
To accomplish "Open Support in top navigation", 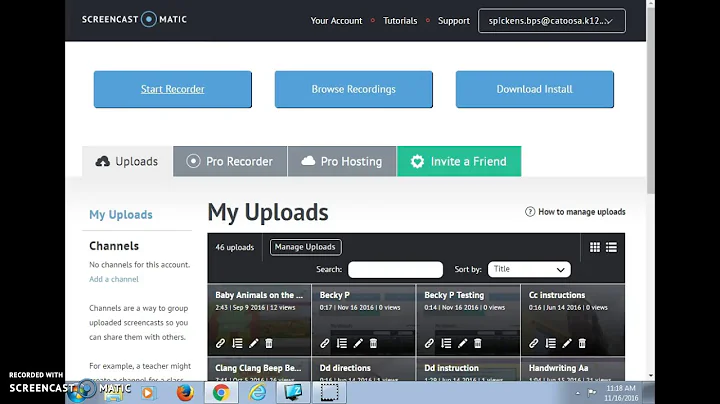I will (454, 21).
